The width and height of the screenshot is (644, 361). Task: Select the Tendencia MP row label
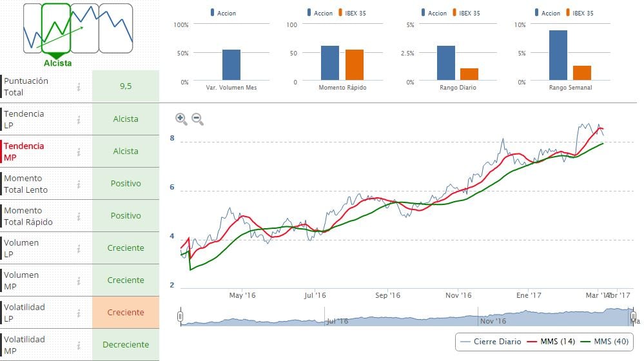coord(24,151)
